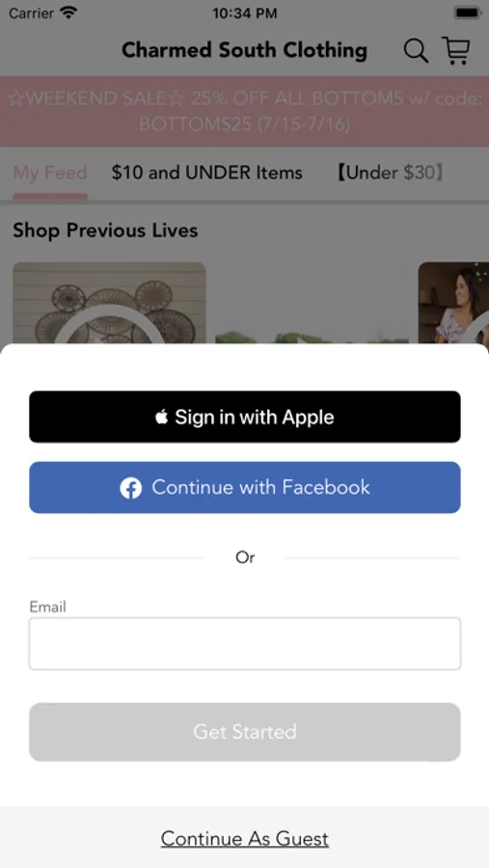Screen dimensions: 489x868
Task: Open the shopping cart icon
Action: (x=456, y=50)
